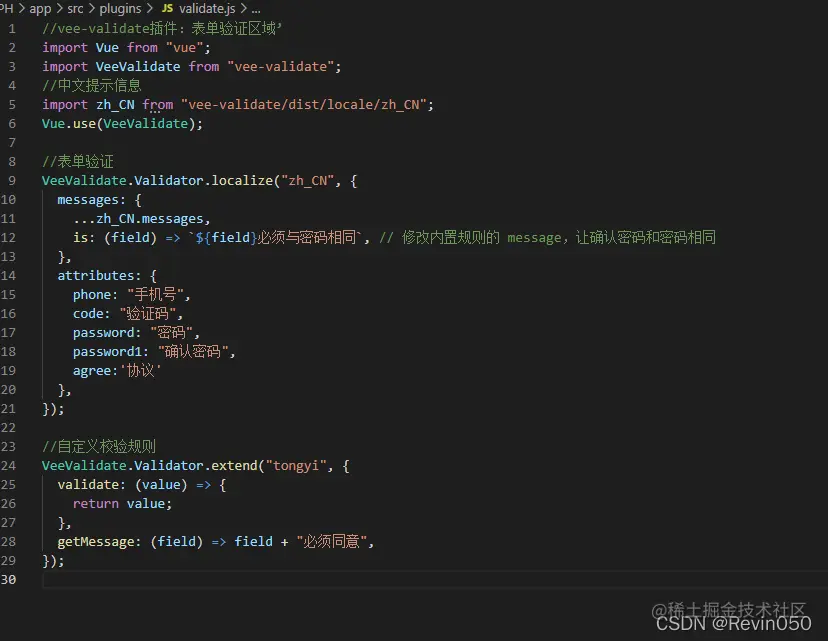Click the string "必须同意" on line 28
This screenshot has height=641, width=828.
click(331, 542)
